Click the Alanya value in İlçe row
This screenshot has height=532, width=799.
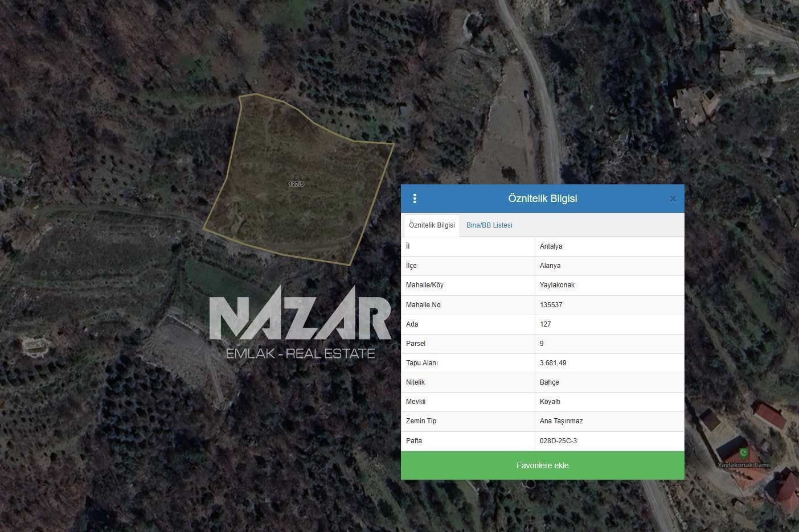pyautogui.click(x=550, y=266)
